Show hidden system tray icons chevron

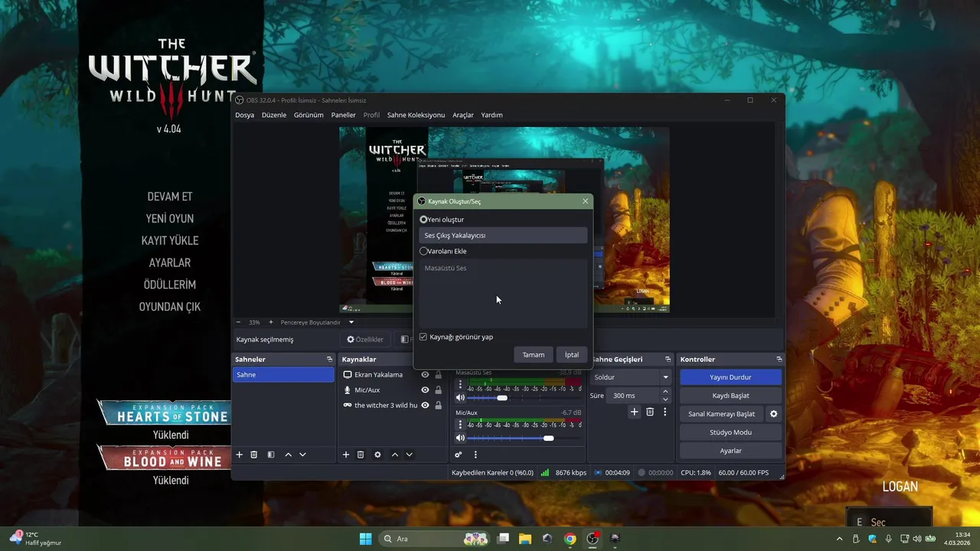(x=839, y=539)
